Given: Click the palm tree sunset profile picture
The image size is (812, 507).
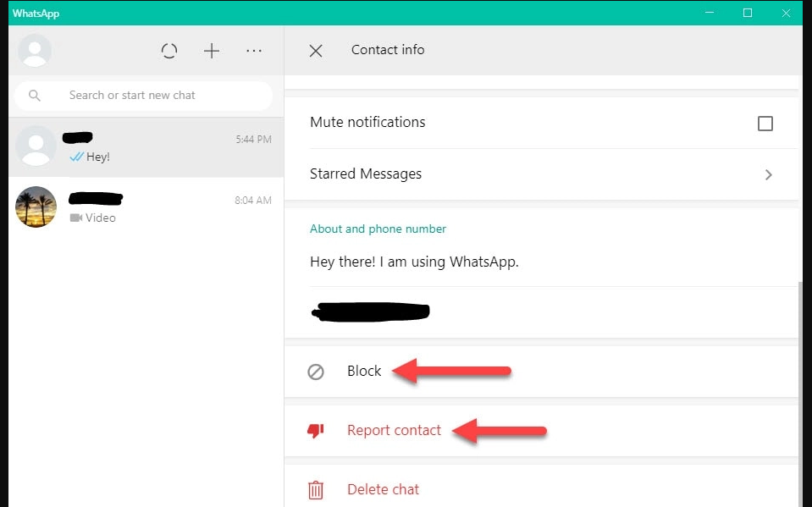Looking at the screenshot, I should (36, 207).
